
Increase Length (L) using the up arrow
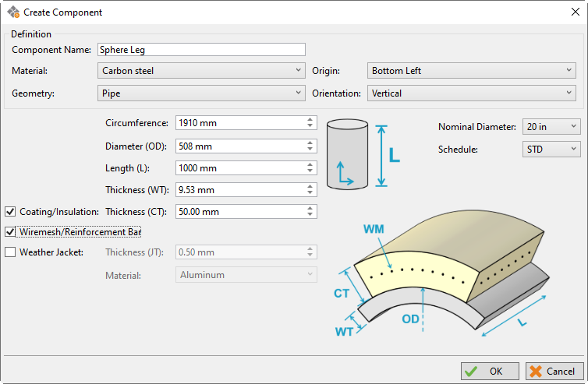310,164
